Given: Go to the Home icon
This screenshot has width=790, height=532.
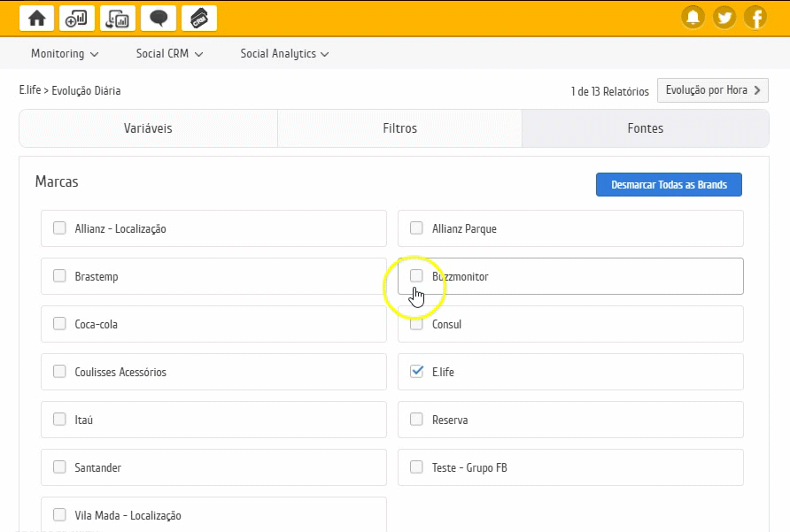Looking at the screenshot, I should coord(37,18).
